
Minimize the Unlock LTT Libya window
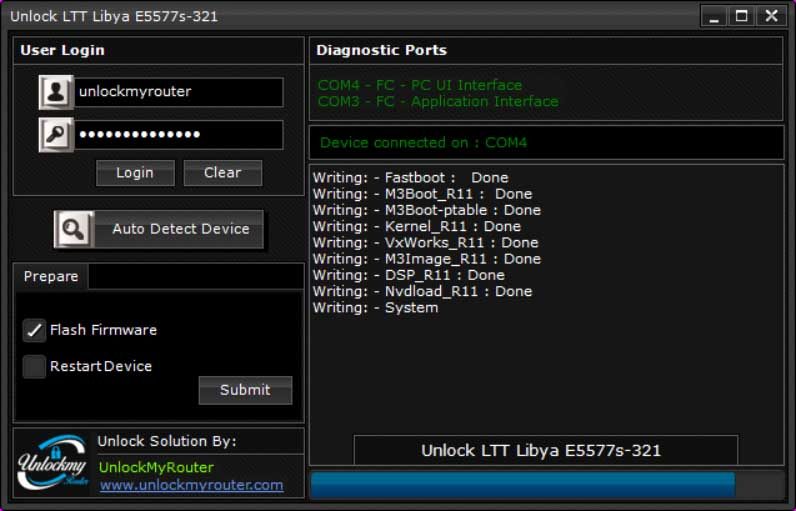[714, 16]
